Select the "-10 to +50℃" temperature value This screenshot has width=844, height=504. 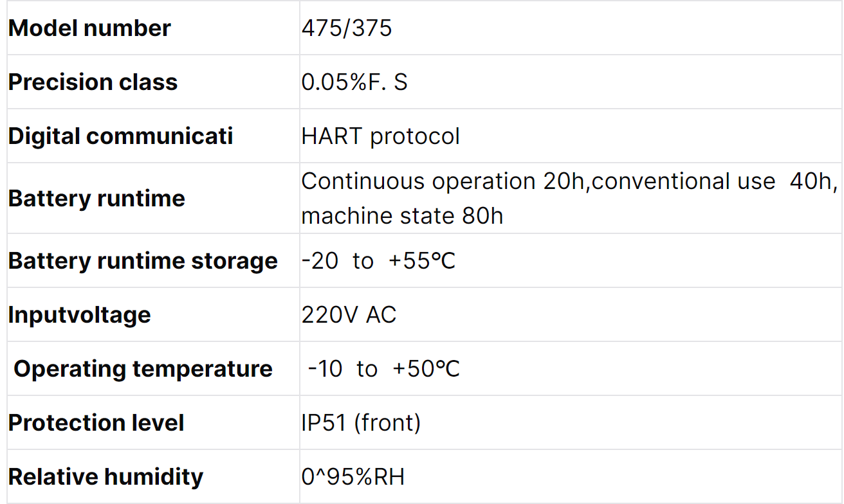[383, 369]
